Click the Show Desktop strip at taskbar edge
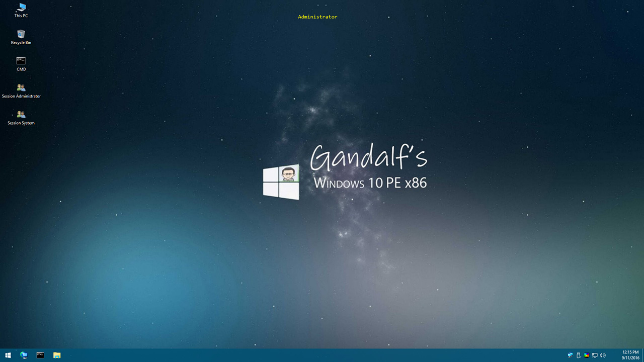This screenshot has height=362, width=644. 642,355
